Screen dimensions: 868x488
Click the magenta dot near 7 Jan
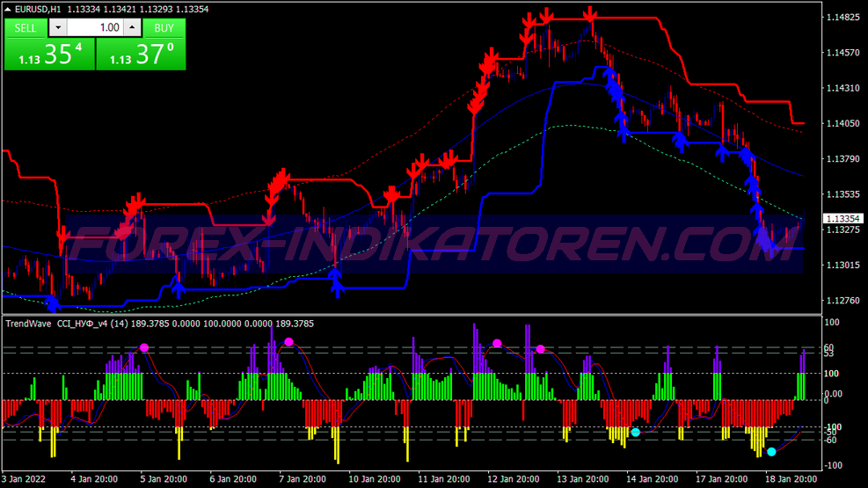tap(288, 342)
